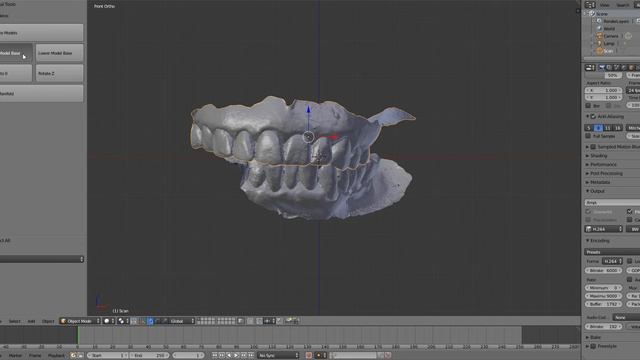The height and width of the screenshot is (360, 640).
Task: Toggle the Anti-Aliasing checkbox
Action: pos(593,116)
